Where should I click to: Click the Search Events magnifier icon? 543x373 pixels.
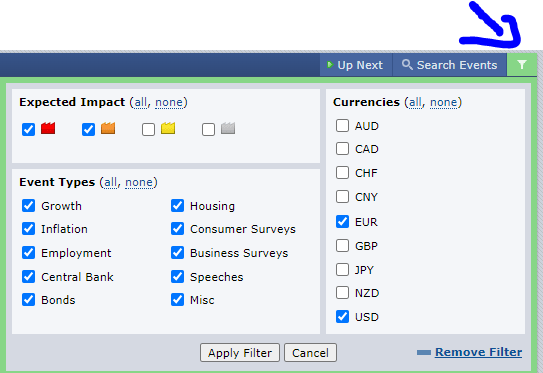coord(407,64)
